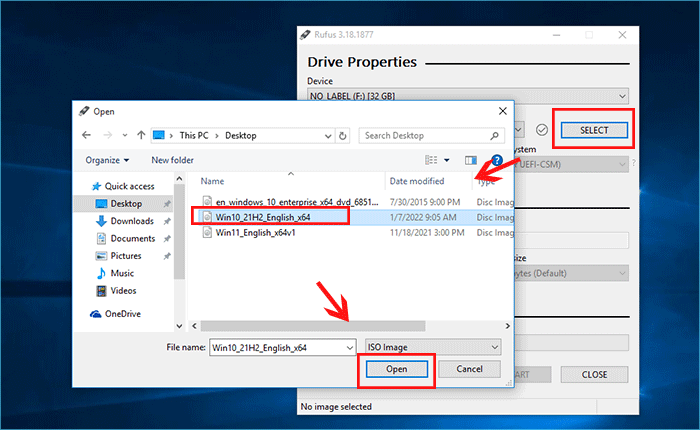This screenshot has width=700, height=430.
Task: Click the This PC computer icon in address bar
Action: coord(159,135)
